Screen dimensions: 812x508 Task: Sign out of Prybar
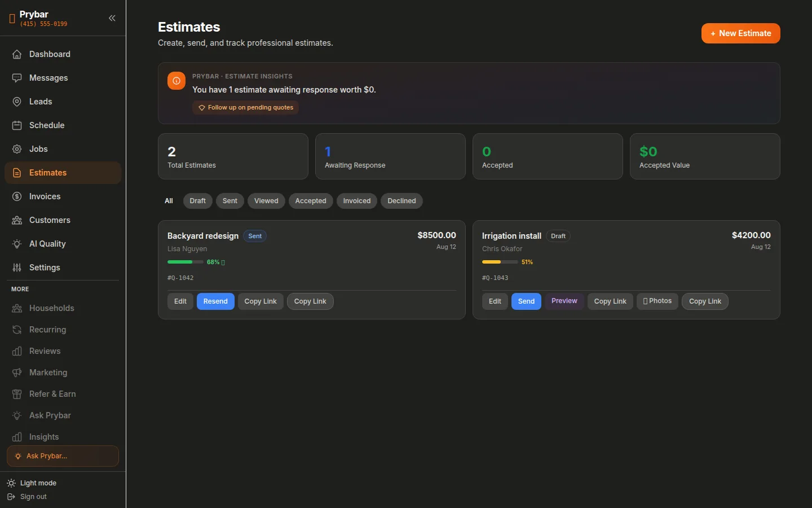tap(27, 497)
